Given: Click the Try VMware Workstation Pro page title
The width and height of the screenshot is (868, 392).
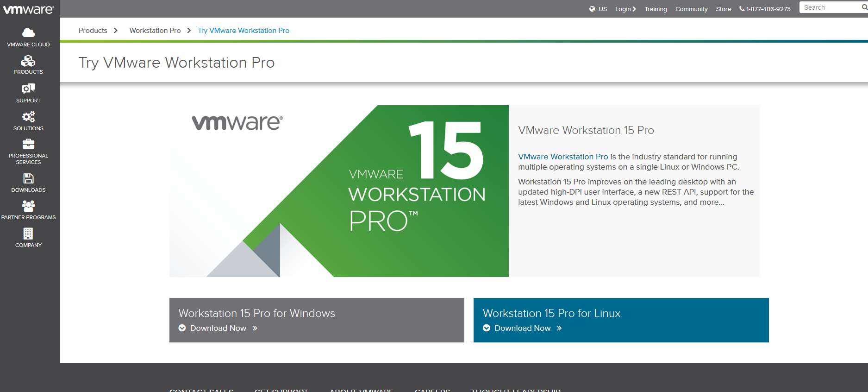Looking at the screenshot, I should [176, 63].
